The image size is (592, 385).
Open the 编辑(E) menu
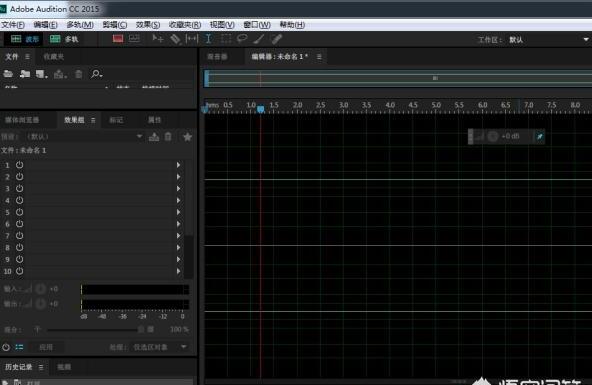point(45,25)
